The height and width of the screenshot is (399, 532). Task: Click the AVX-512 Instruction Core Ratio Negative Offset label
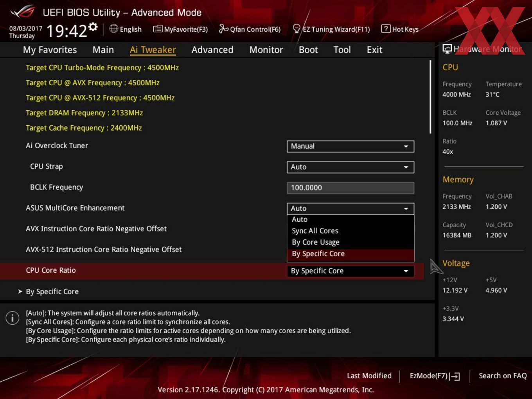104,250
